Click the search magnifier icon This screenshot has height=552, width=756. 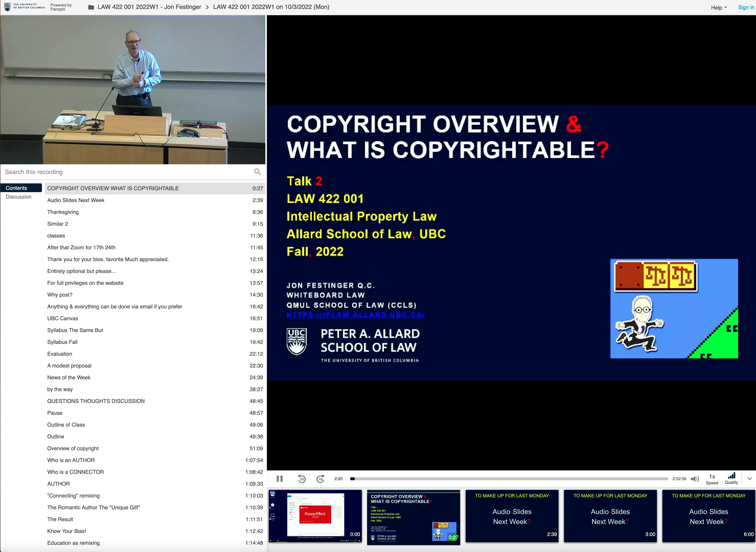(x=257, y=172)
